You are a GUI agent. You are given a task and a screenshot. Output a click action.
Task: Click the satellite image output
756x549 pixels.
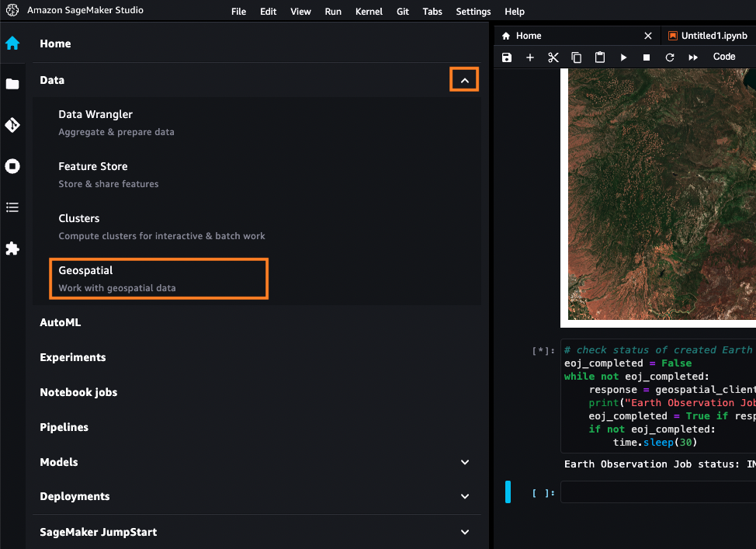pos(661,194)
